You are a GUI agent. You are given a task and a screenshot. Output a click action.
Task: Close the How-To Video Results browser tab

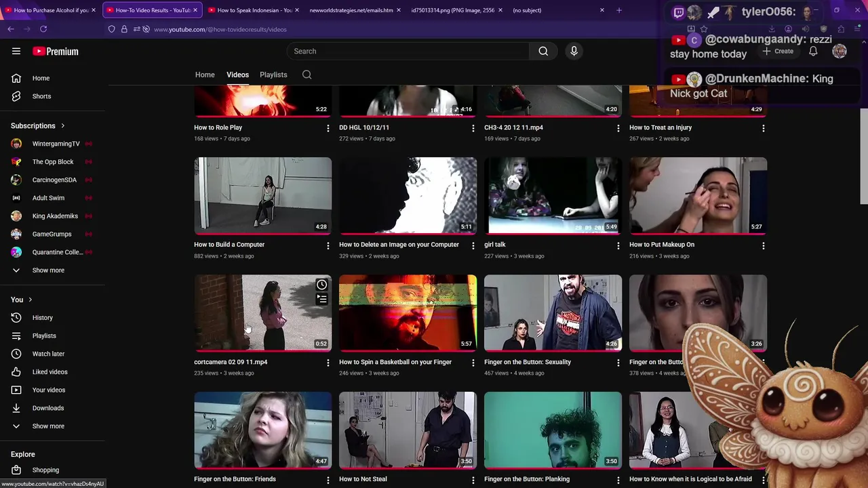[195, 10]
